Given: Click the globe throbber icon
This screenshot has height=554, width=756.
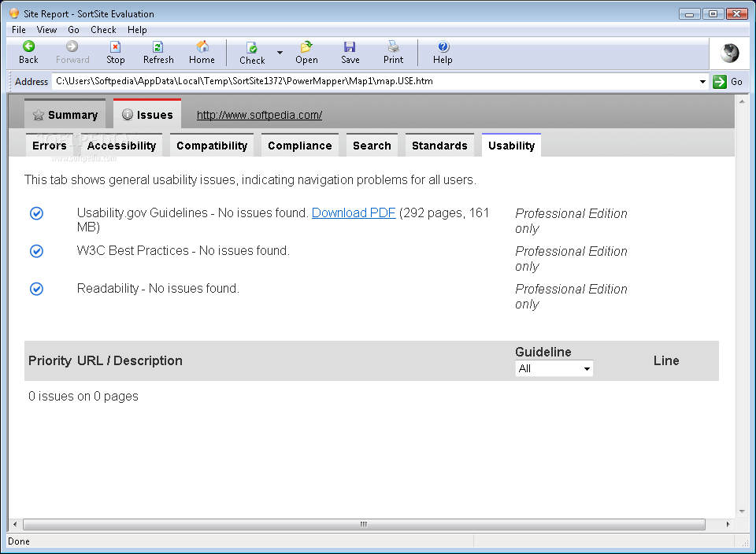Looking at the screenshot, I should coord(730,53).
